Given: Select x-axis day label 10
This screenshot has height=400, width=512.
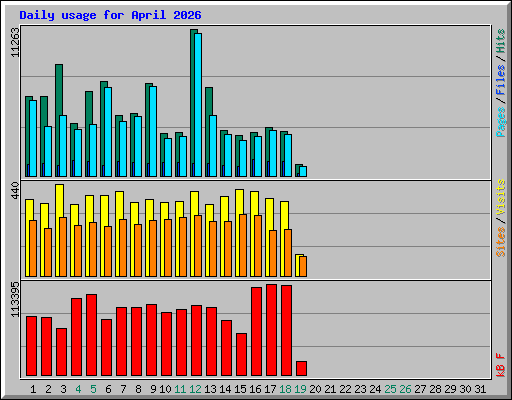Looking at the screenshot, I should (165, 389).
